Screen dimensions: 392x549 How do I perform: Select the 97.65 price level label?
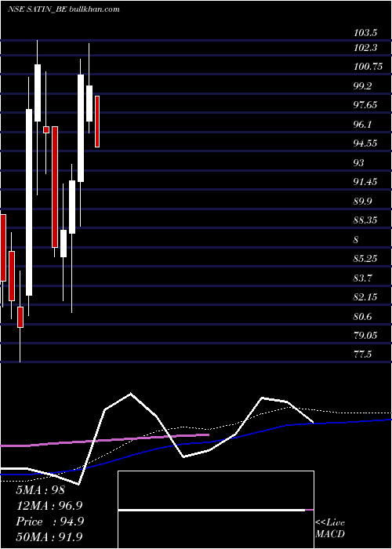coord(365,104)
